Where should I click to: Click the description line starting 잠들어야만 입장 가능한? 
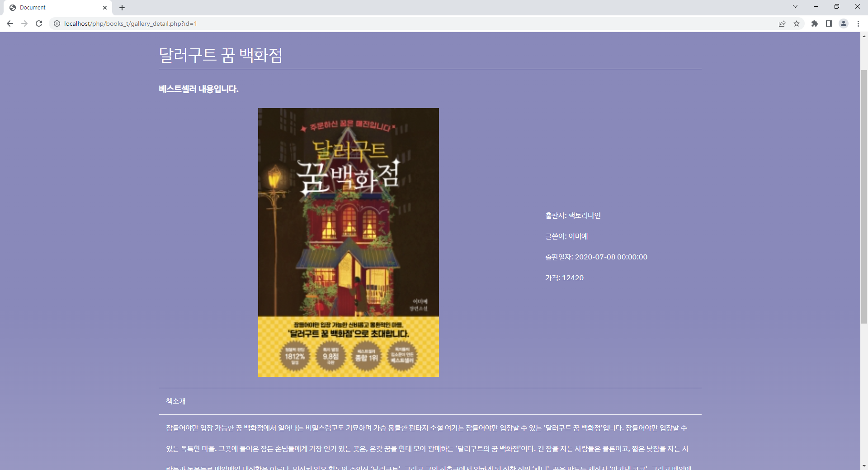pyautogui.click(x=426, y=428)
